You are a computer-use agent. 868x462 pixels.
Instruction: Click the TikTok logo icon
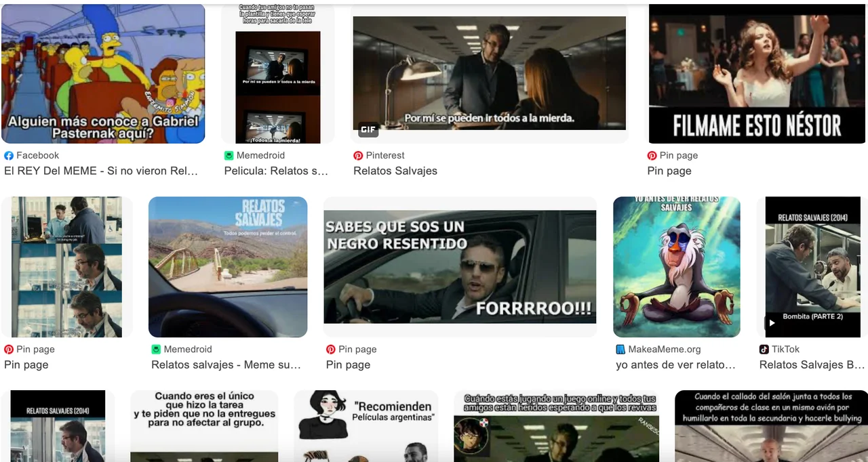[x=764, y=350]
